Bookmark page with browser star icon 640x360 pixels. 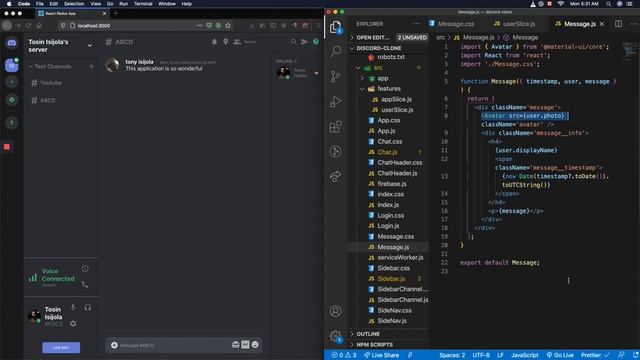point(228,25)
